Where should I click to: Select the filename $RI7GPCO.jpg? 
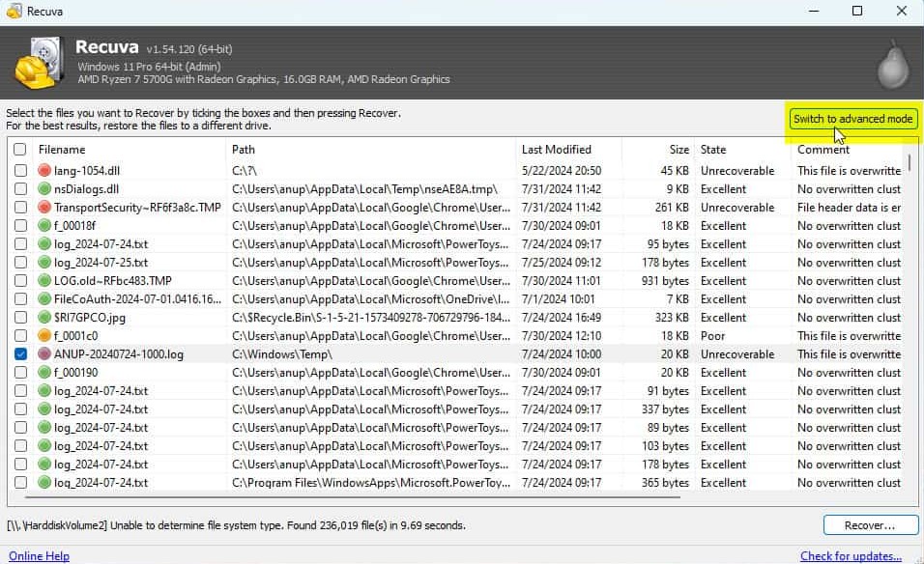(90, 318)
